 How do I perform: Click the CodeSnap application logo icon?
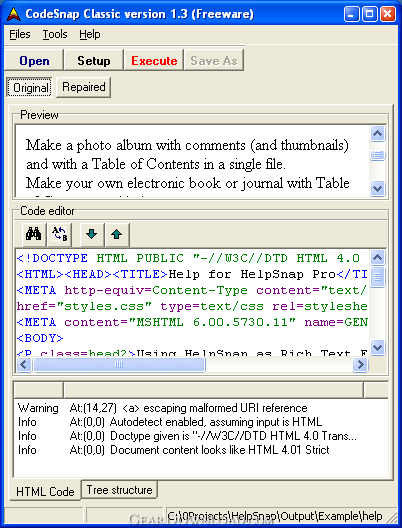14,14
